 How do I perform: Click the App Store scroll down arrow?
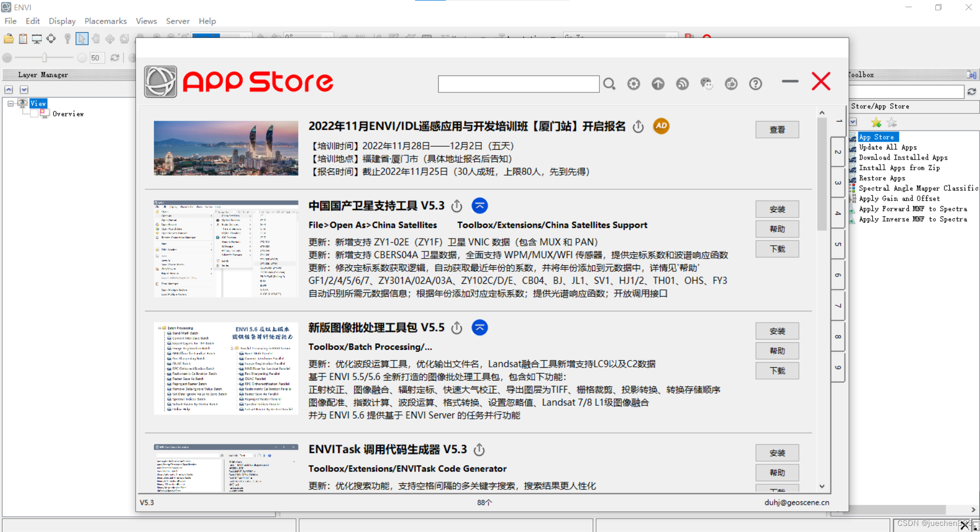[821, 486]
